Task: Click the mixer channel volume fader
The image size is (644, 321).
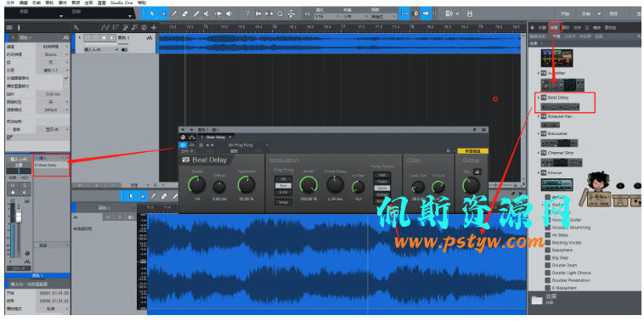Action: coord(19,216)
